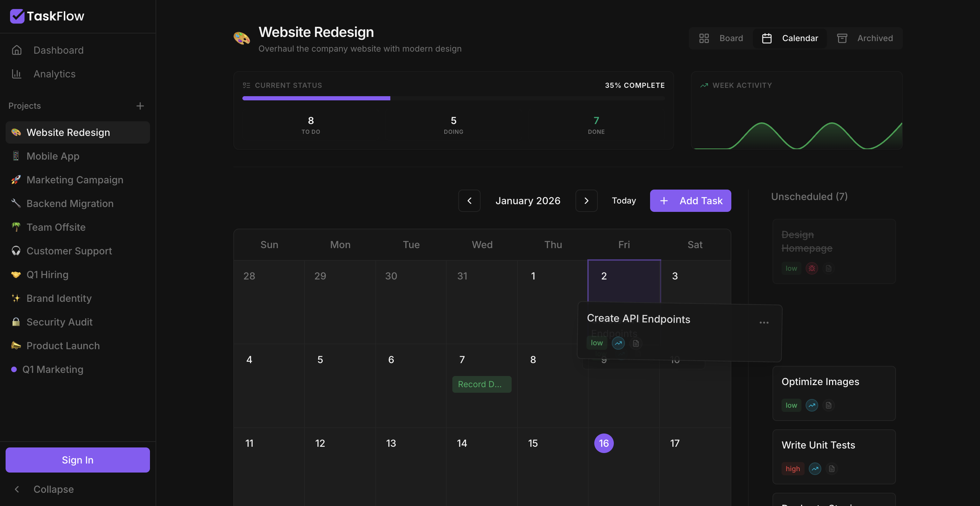980x506 pixels.
Task: Click the highlighted date 16
Action: 604,443
